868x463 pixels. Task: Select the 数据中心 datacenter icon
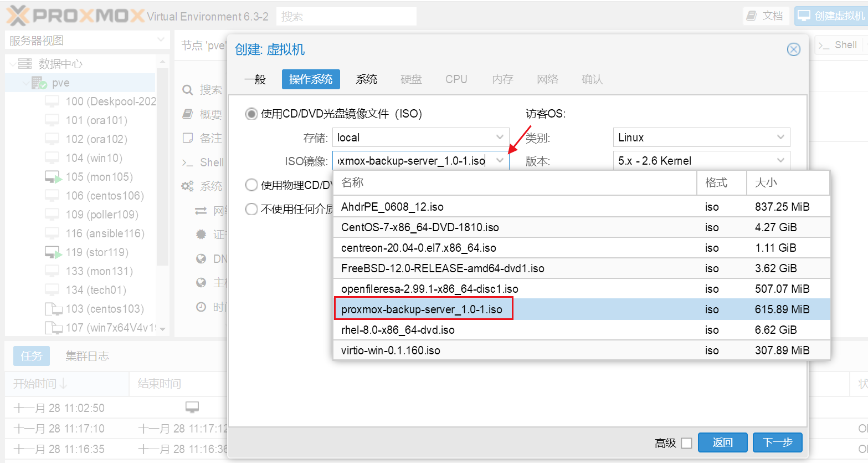click(25, 64)
